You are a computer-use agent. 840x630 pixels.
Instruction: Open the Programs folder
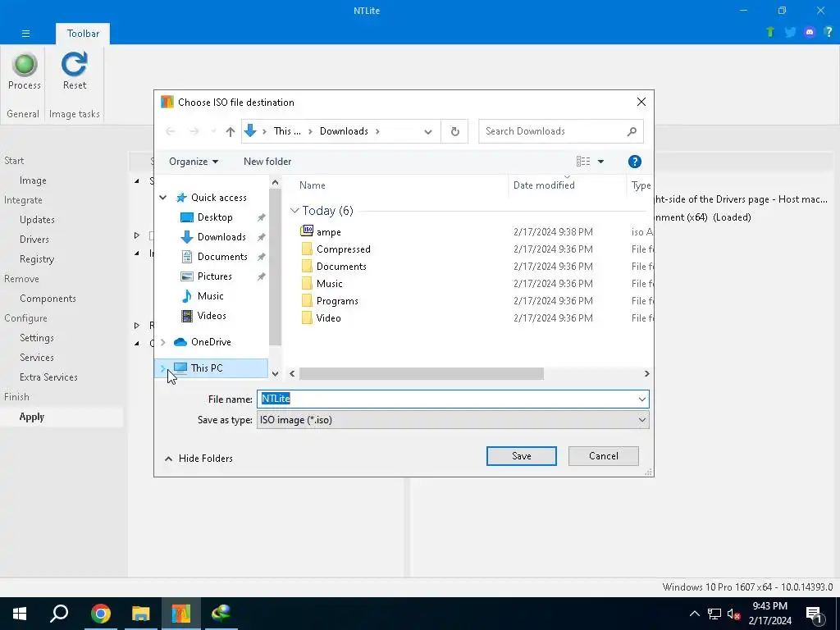tap(337, 300)
